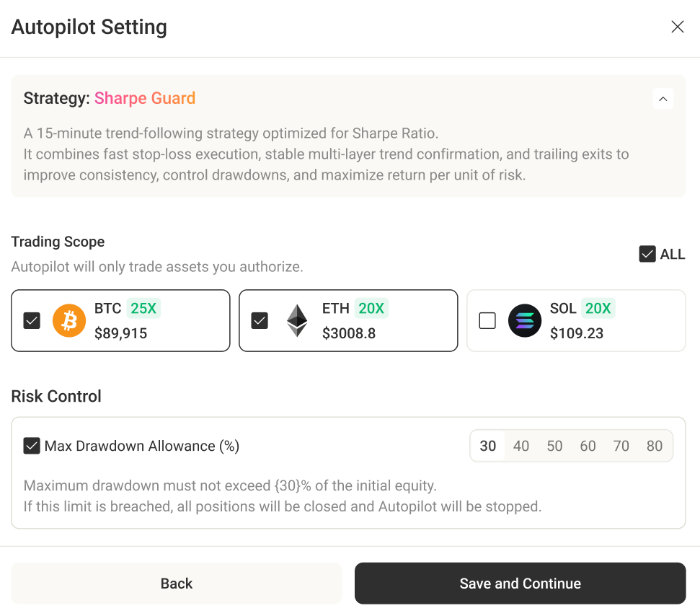700x616 pixels.
Task: Choose the 80 percent drawdown limit
Action: tap(655, 446)
